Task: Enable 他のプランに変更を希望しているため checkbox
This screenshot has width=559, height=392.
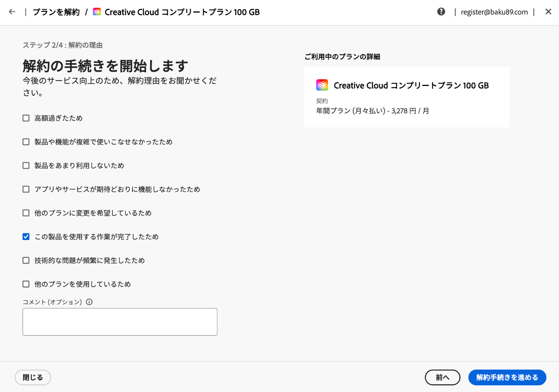Action: click(x=26, y=213)
